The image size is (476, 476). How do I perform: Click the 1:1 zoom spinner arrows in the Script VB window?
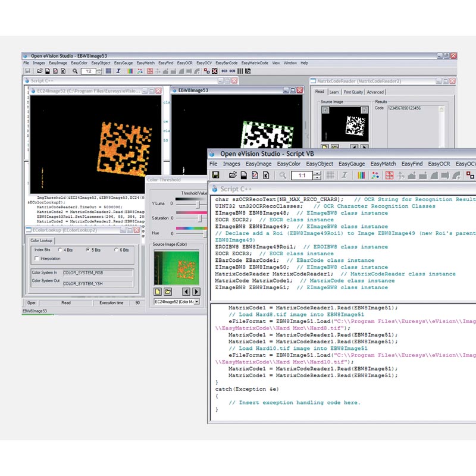317,175
